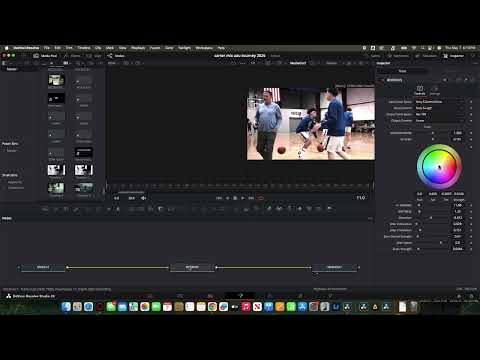Switch to the Controls tab icon
The height and width of the screenshot is (360, 480).
(x=420, y=90)
